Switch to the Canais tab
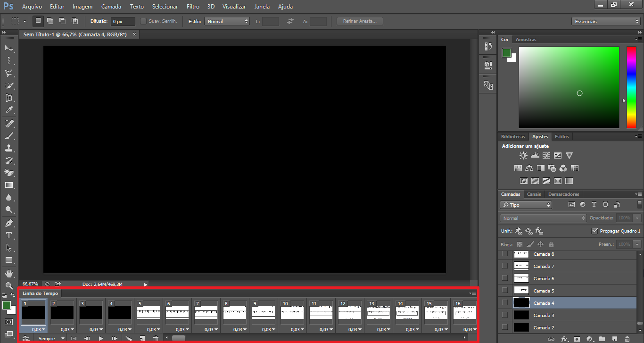This screenshot has height=343, width=644. pos(534,194)
